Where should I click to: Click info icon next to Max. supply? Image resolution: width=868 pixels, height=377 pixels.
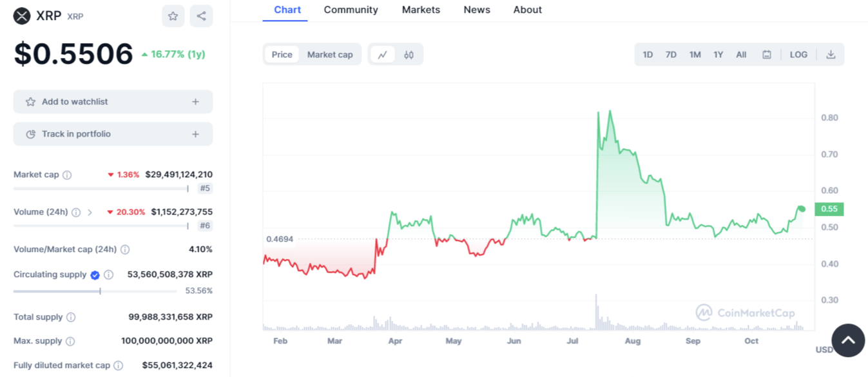pyautogui.click(x=70, y=341)
